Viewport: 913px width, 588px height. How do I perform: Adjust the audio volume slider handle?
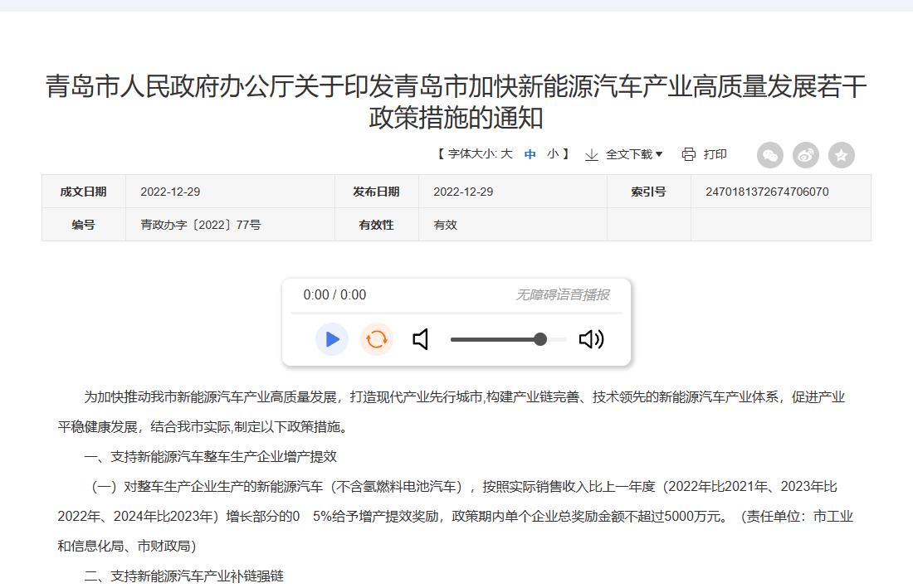coord(540,339)
